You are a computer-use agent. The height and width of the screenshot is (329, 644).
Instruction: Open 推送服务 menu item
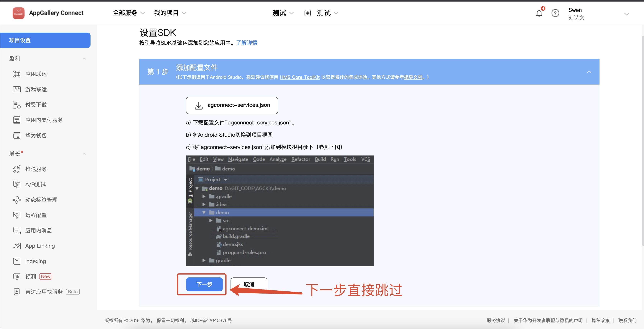(x=36, y=169)
